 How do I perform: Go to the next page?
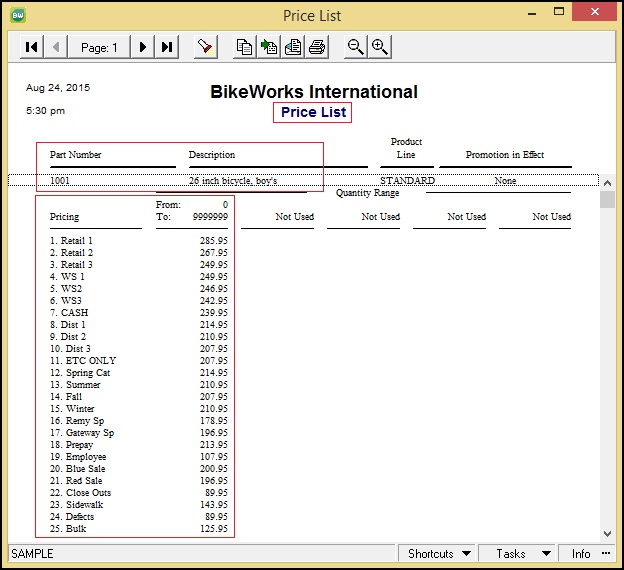click(142, 47)
